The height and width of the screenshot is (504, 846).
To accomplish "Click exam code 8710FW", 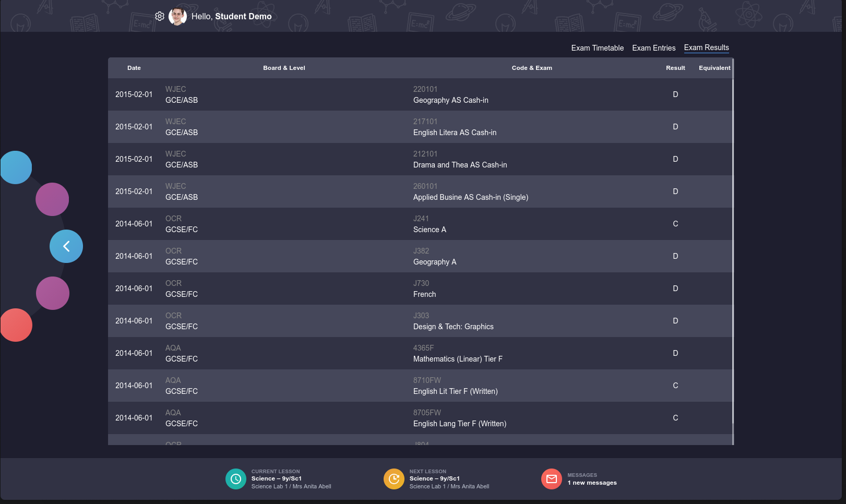I will coord(427,380).
